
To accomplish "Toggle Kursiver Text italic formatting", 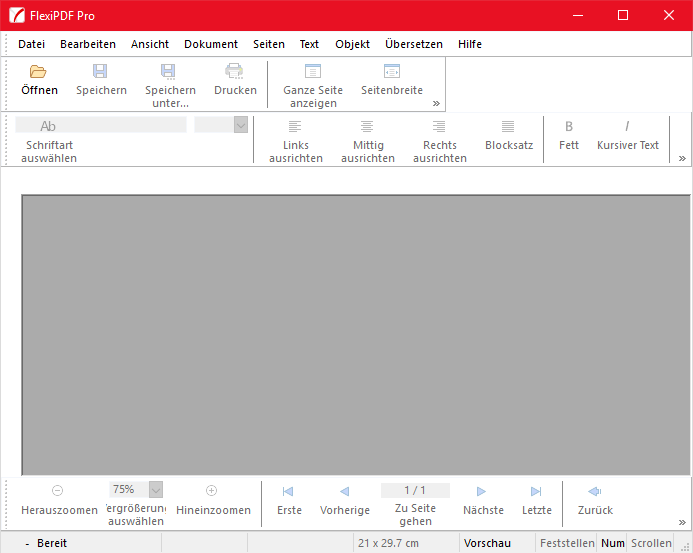I will coord(627,127).
